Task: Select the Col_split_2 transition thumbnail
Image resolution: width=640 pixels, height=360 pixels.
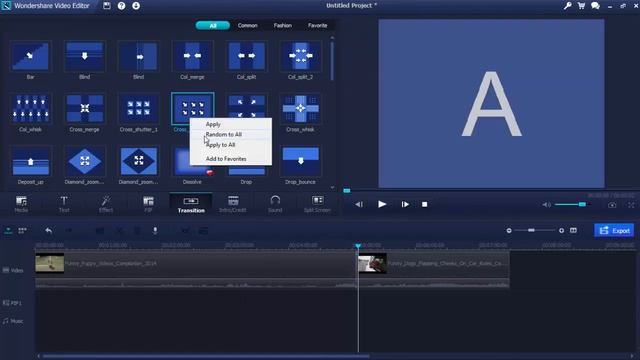Action: pyautogui.click(x=300, y=56)
